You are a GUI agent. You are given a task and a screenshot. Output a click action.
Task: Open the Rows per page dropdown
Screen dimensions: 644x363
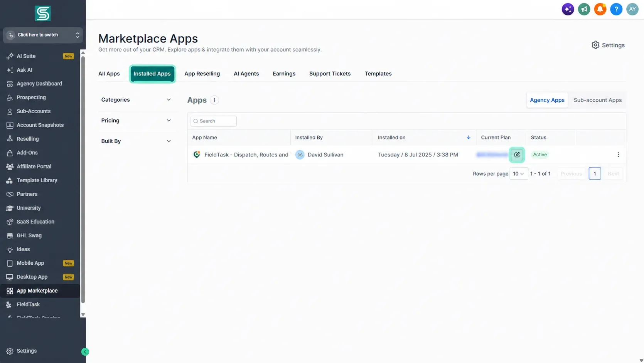519,174
